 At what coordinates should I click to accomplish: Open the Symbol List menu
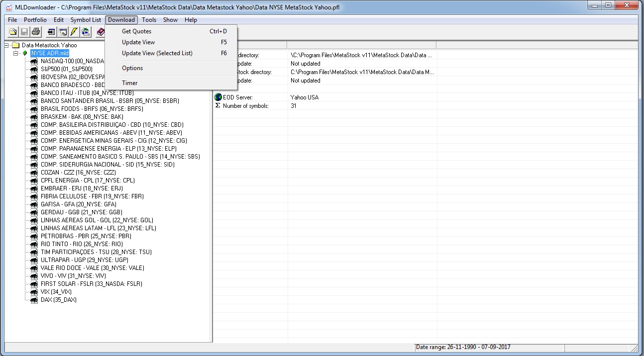click(x=85, y=20)
